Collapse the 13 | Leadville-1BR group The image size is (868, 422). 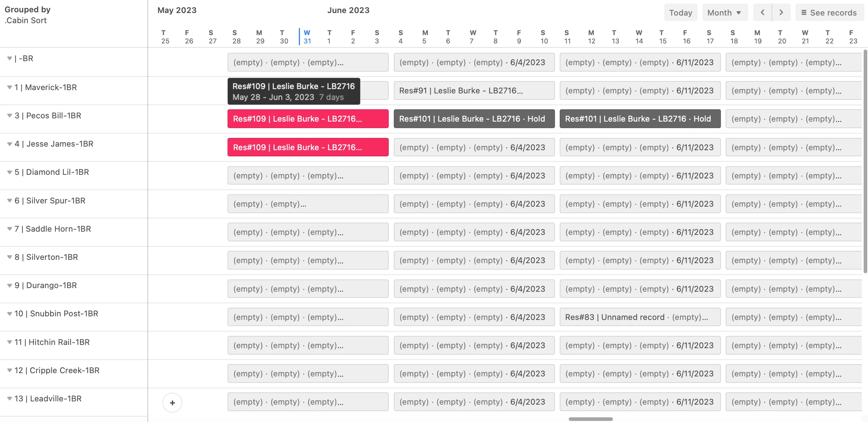coord(9,398)
